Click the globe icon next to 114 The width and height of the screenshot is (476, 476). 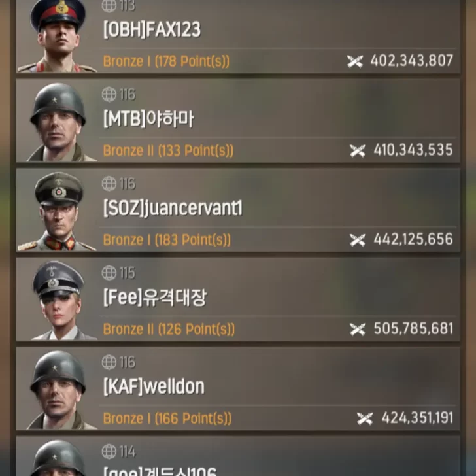coord(109,451)
